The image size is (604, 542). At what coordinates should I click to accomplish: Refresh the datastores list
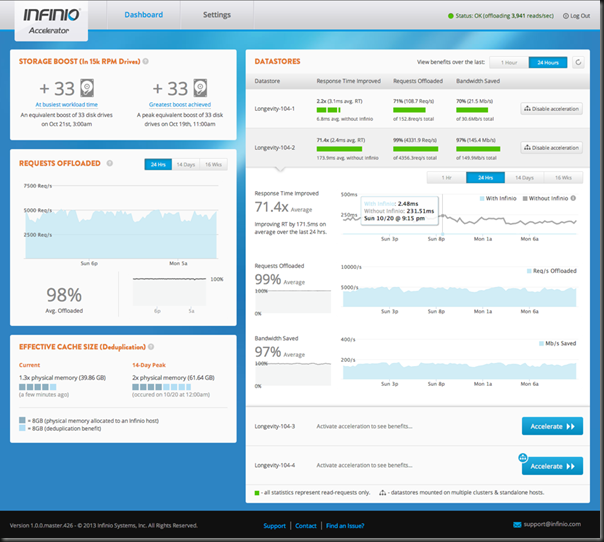click(x=578, y=62)
